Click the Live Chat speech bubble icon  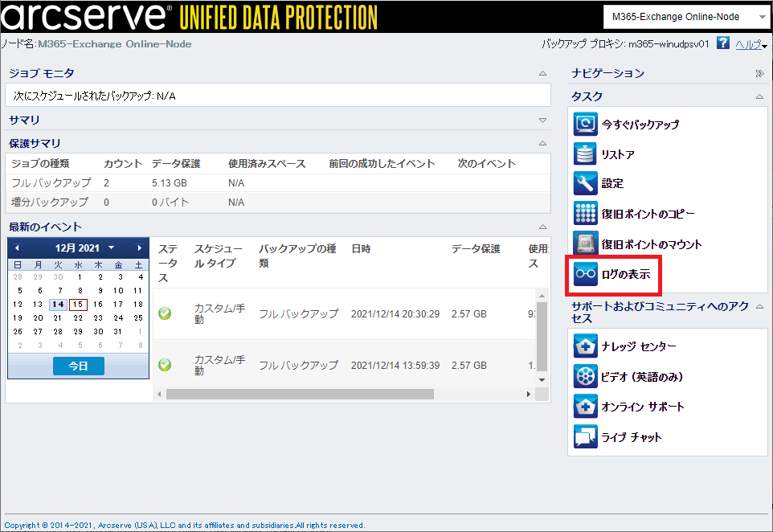(x=585, y=437)
